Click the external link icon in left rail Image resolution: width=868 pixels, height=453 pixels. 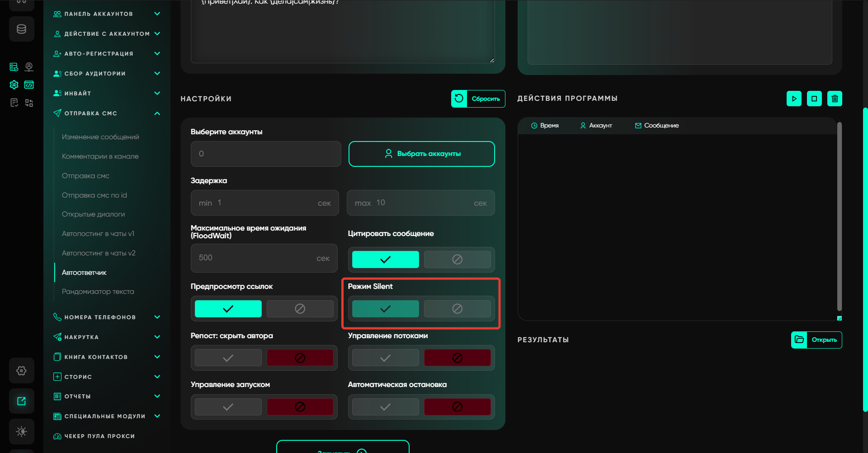[21, 401]
